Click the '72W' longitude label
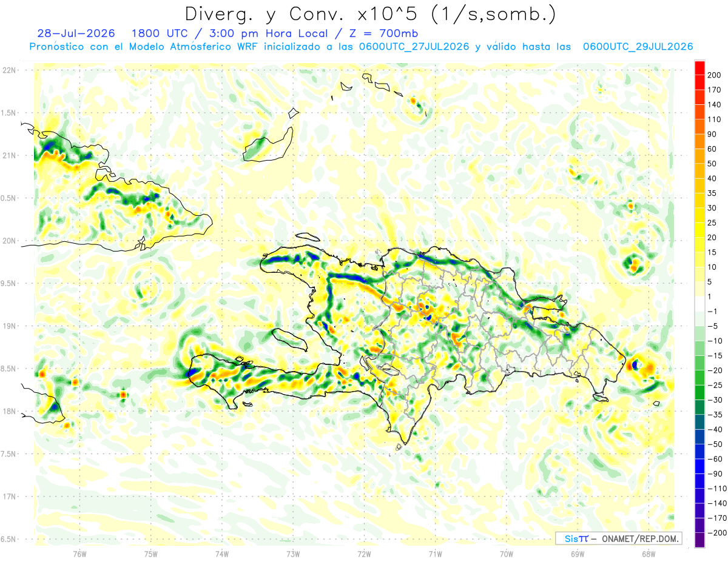The height and width of the screenshot is (562, 728). 364,554
